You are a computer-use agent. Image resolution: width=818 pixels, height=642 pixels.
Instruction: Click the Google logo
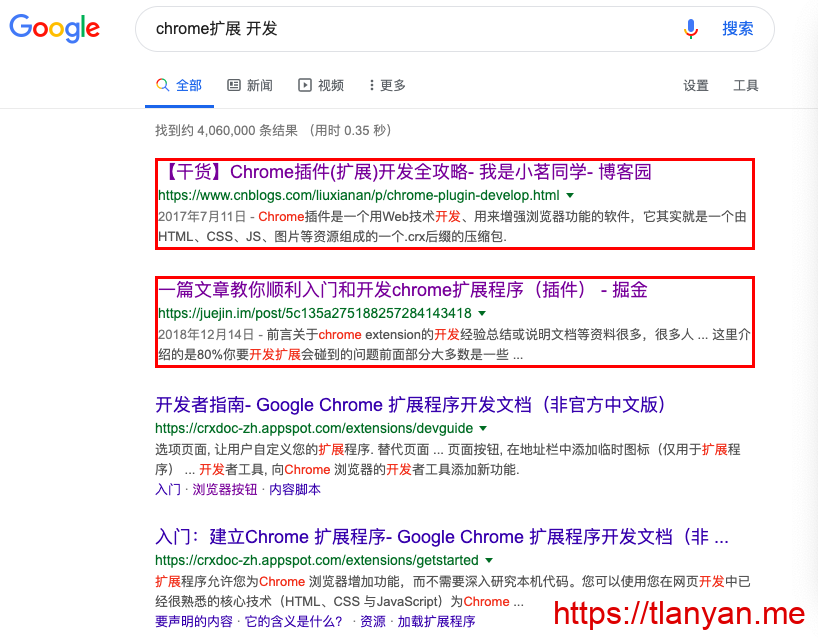coord(55,28)
